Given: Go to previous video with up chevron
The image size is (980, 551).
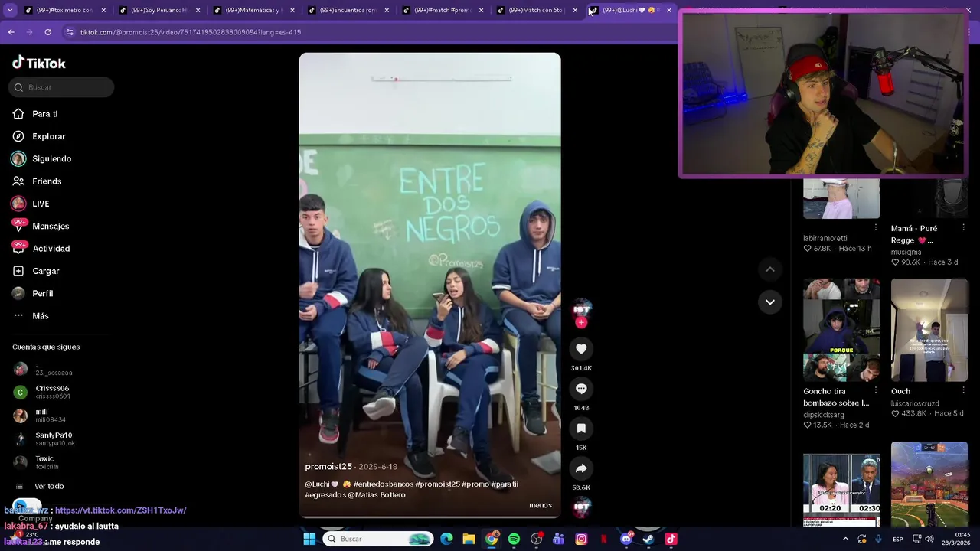Looking at the screenshot, I should coord(770,269).
